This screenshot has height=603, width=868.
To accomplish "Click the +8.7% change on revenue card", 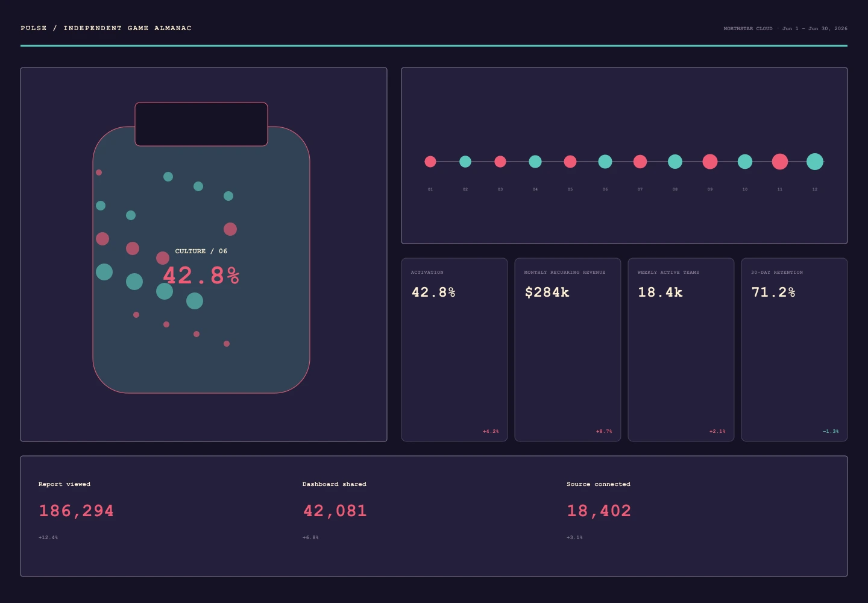I will (x=604, y=431).
